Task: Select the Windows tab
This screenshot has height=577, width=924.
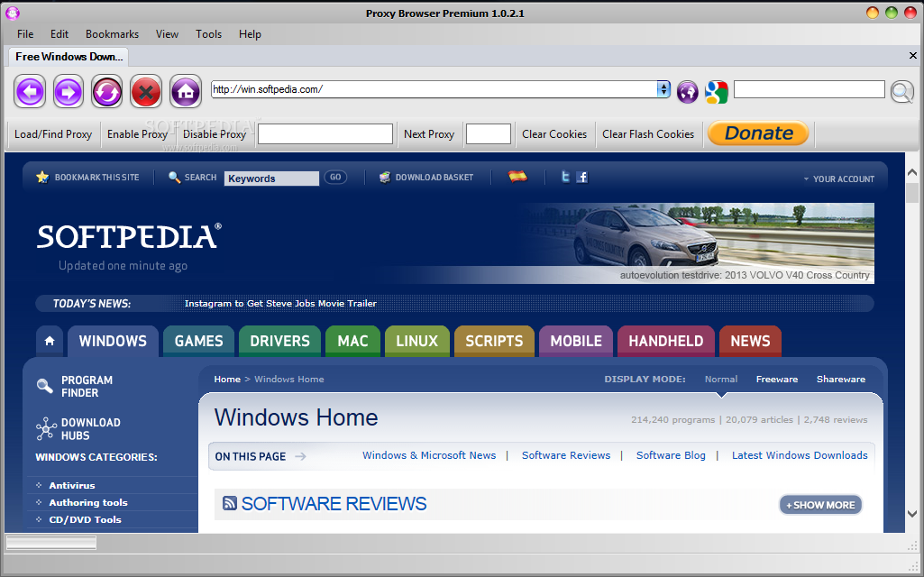Action: (114, 342)
